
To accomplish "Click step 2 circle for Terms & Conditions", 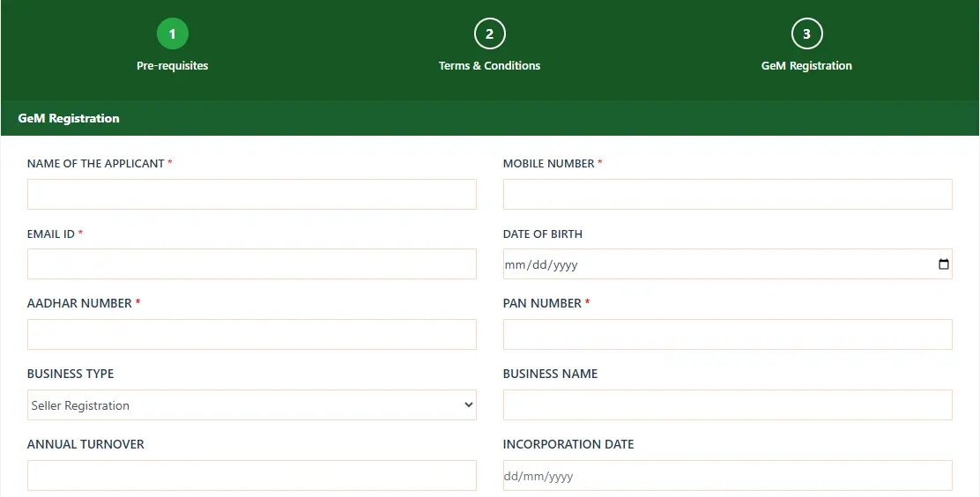I will 489,33.
